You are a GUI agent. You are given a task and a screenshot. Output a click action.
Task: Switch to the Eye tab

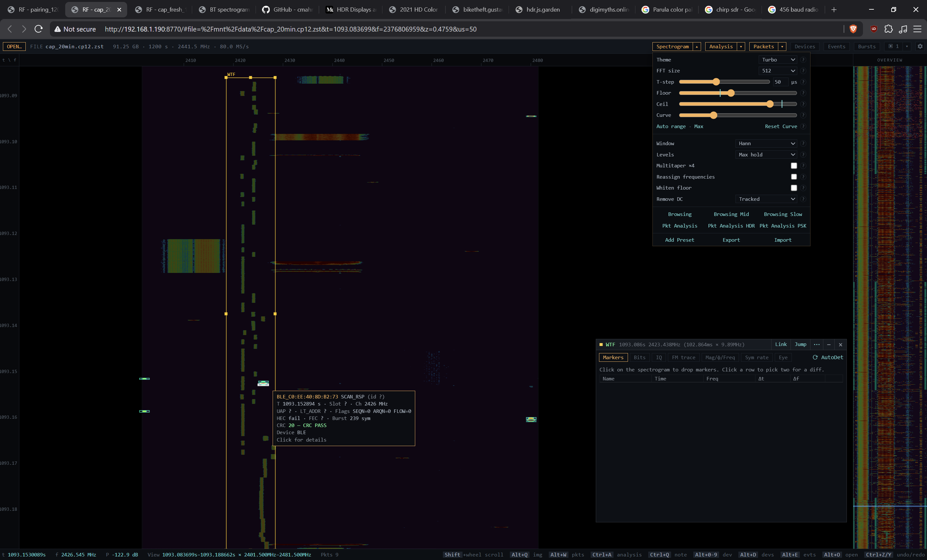click(783, 357)
